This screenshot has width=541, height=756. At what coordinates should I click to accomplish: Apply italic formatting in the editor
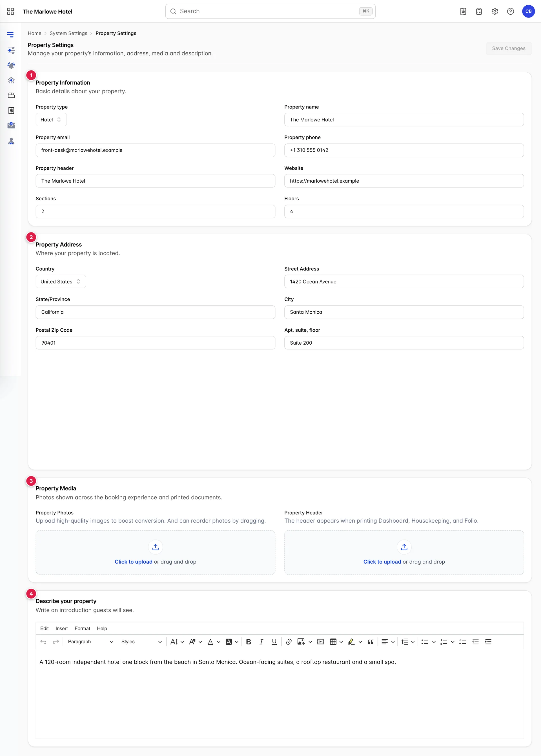coord(261,642)
